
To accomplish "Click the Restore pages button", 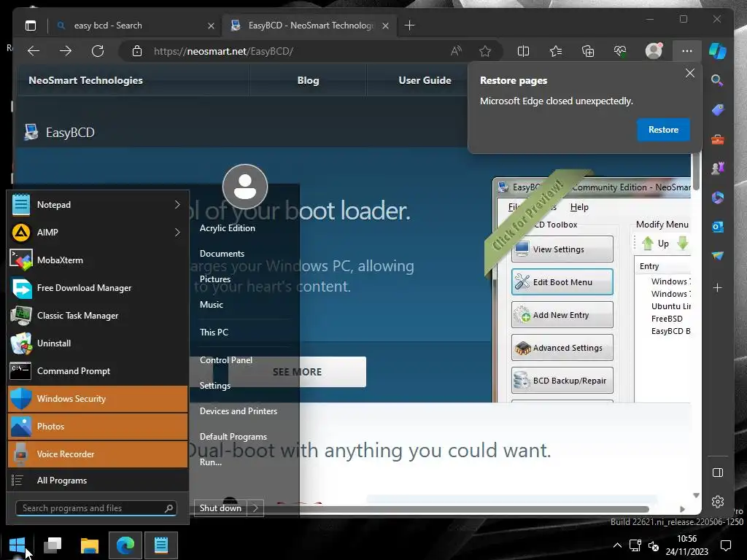I will pyautogui.click(x=663, y=130).
